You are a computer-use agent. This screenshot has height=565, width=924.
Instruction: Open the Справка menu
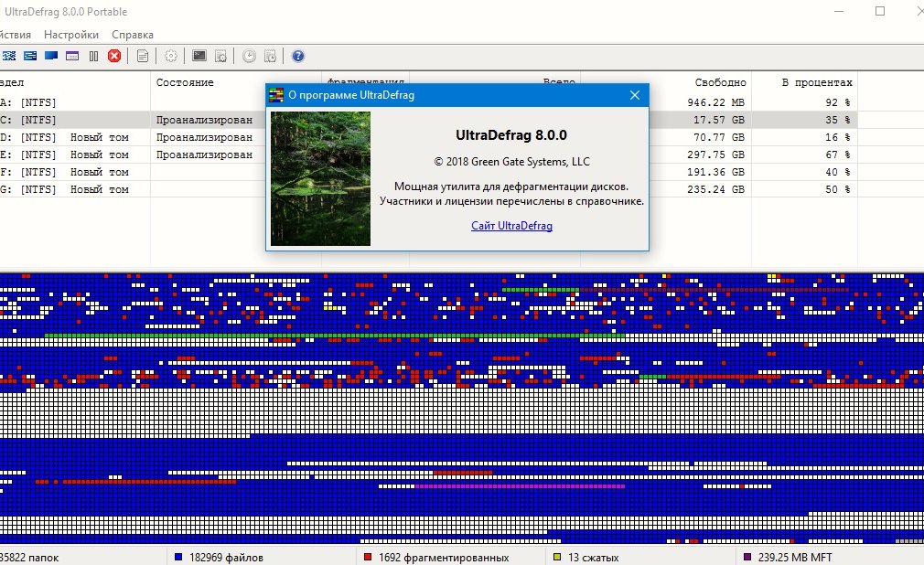point(133,35)
